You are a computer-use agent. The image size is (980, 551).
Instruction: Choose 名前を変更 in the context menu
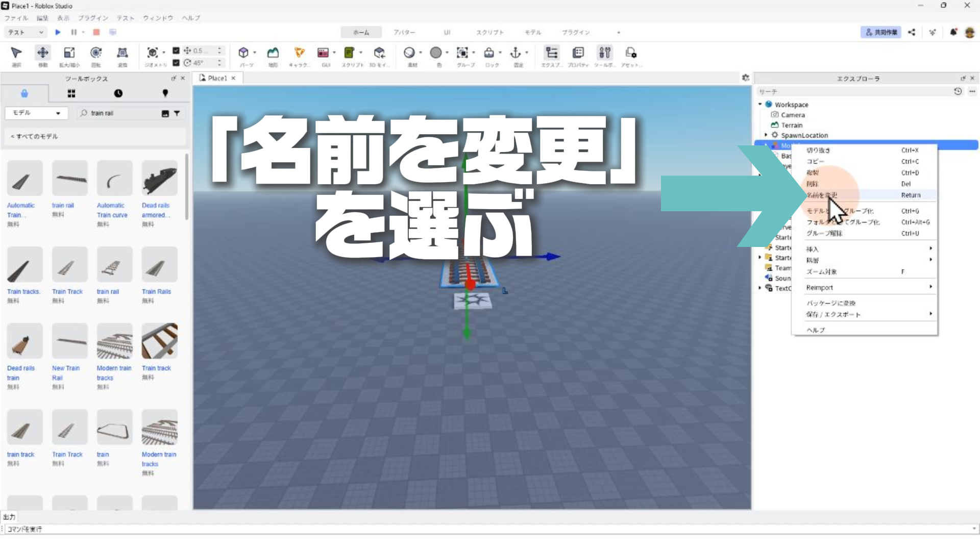(x=822, y=195)
